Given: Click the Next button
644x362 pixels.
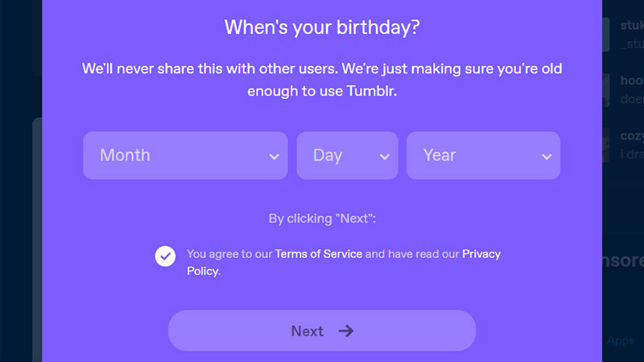Looking at the screenshot, I should tap(322, 331).
